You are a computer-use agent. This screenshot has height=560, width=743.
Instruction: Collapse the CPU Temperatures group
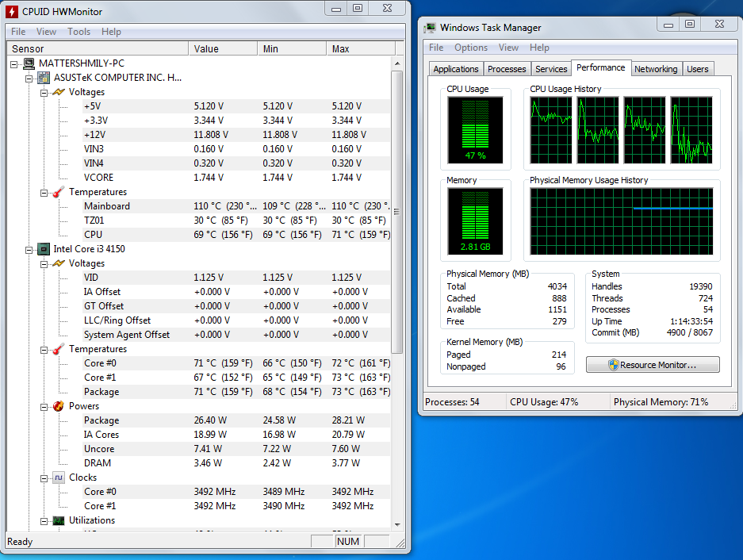[x=44, y=350]
